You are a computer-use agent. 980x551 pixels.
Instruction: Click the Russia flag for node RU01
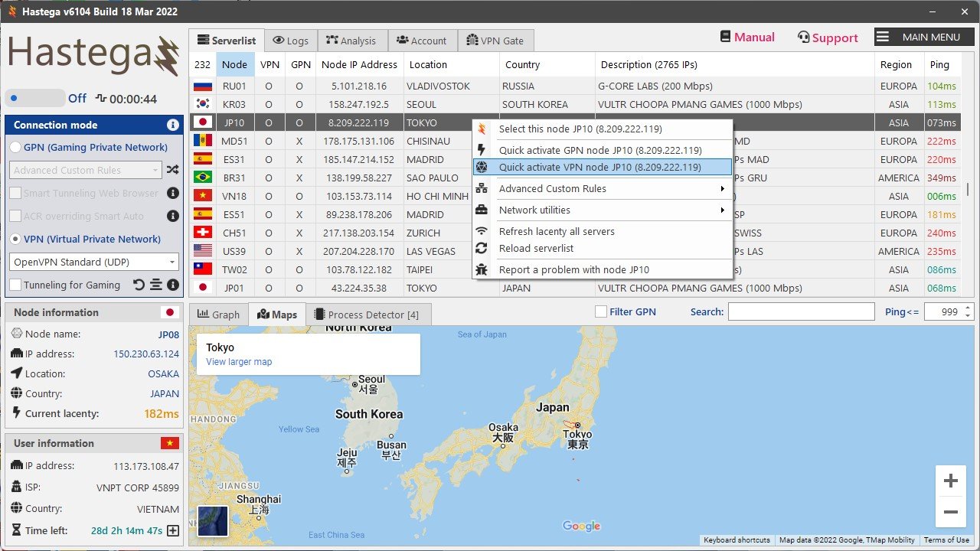(203, 86)
